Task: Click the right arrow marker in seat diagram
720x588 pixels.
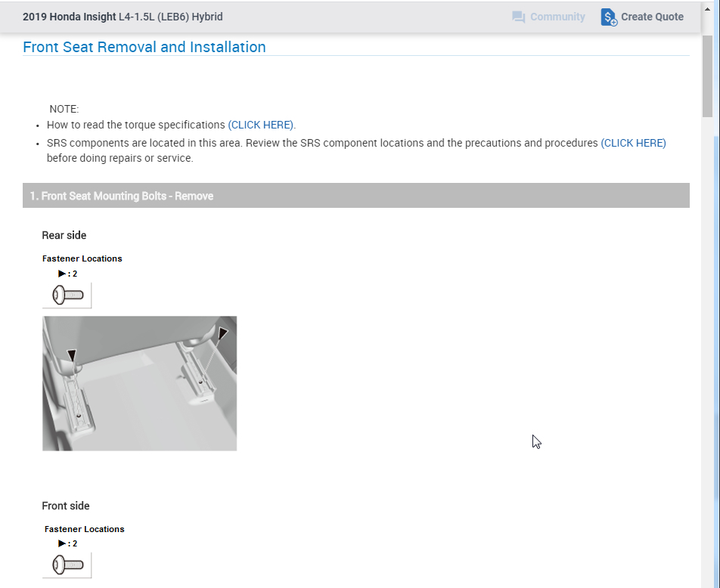Action: [x=222, y=333]
